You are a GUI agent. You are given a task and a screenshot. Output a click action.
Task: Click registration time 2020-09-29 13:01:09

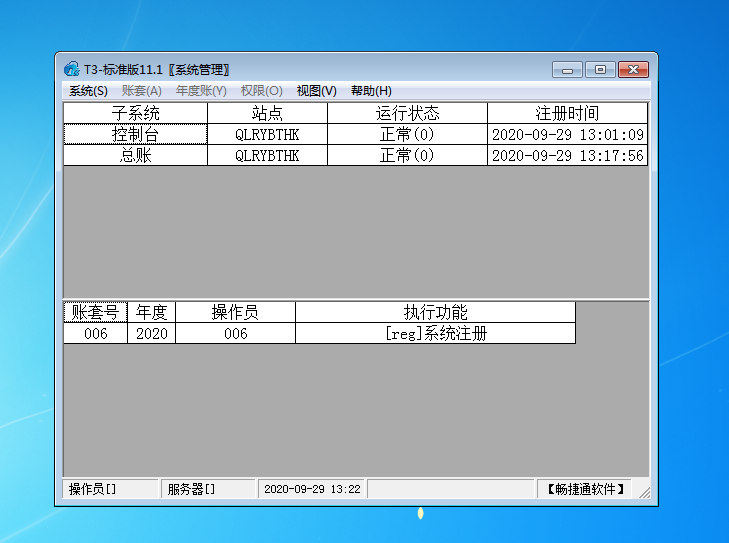tap(567, 134)
